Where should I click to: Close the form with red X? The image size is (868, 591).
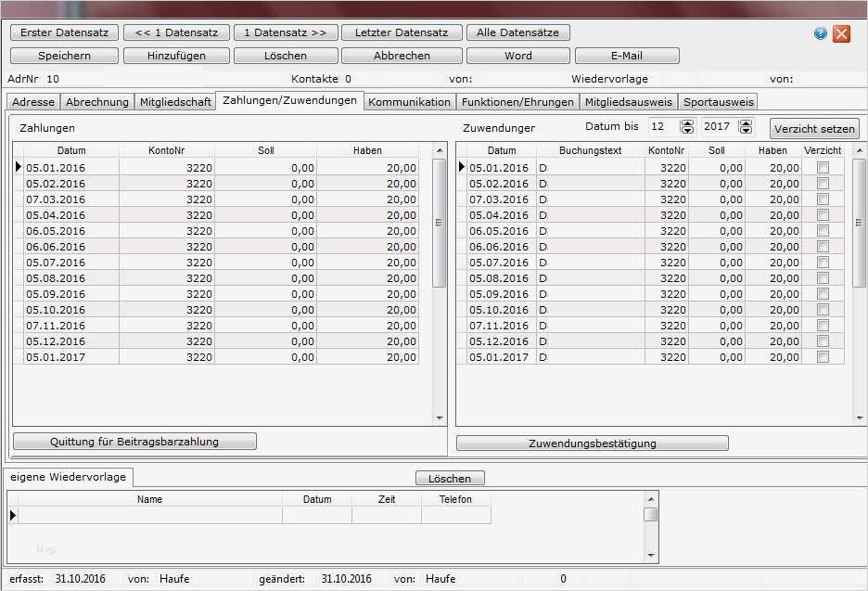(x=841, y=33)
